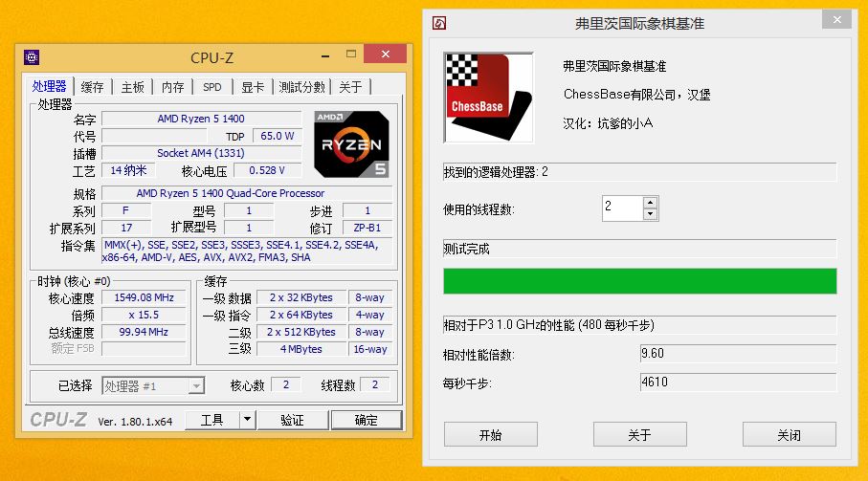The height and width of the screenshot is (481, 868).
Task: Click the P3 1.0 GHz performance label
Action: click(x=640, y=324)
